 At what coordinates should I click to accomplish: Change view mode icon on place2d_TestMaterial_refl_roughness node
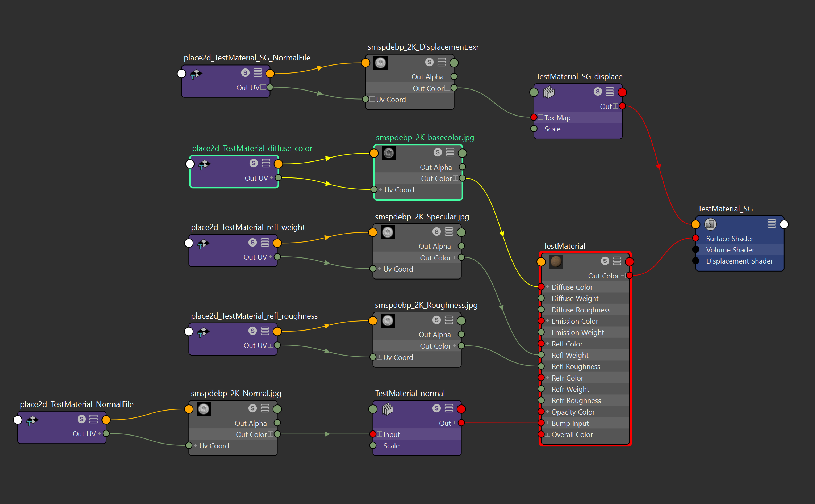click(265, 331)
